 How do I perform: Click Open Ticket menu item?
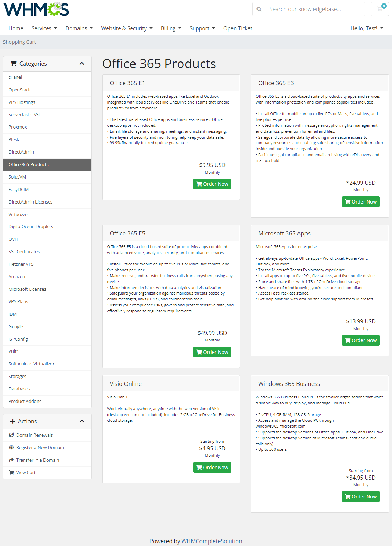[x=238, y=28]
